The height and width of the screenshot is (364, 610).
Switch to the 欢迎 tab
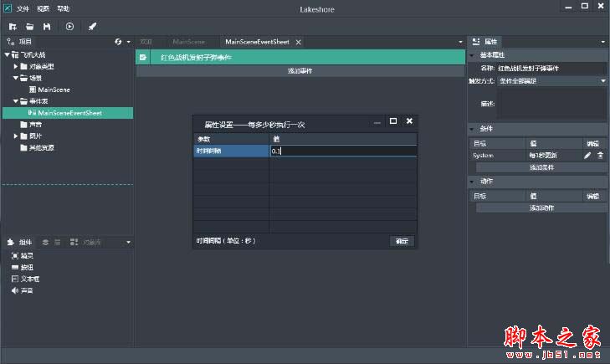(x=146, y=42)
